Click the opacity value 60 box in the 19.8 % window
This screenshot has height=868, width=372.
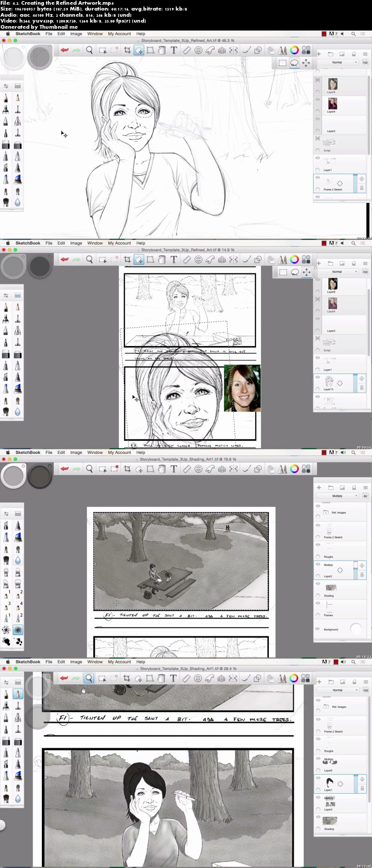click(365, 496)
